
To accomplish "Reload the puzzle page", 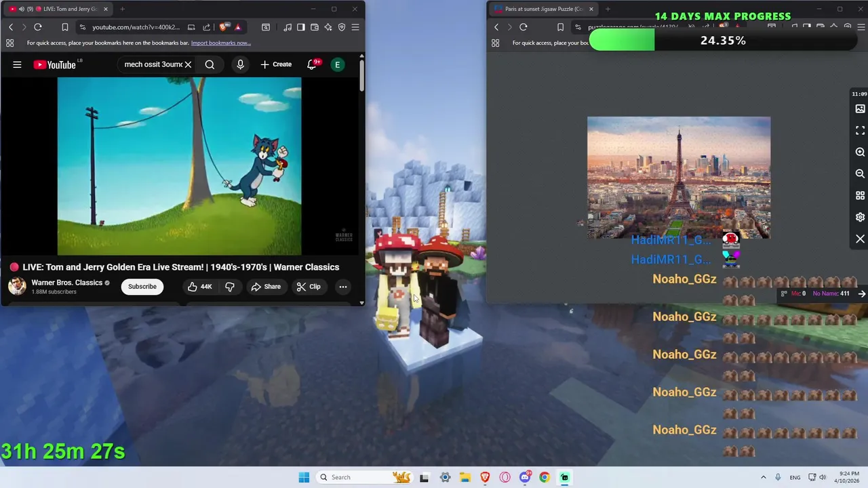I will [524, 27].
